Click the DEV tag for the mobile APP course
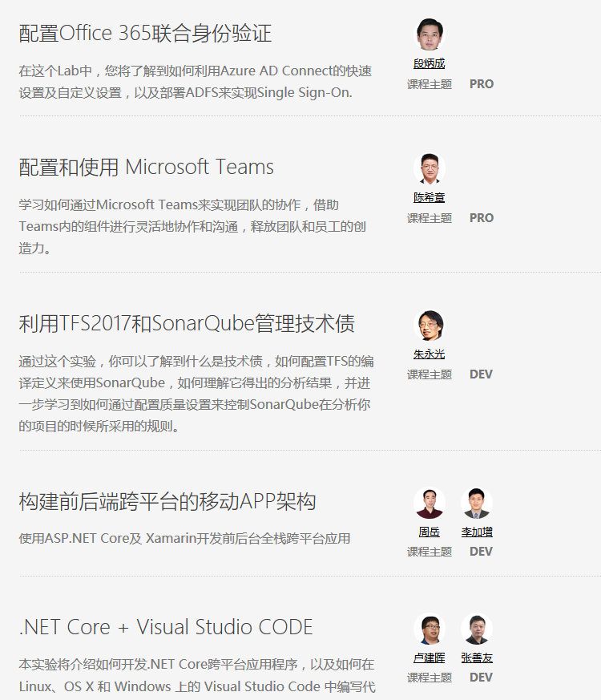Viewport: 601px width, 700px height. pos(481,552)
